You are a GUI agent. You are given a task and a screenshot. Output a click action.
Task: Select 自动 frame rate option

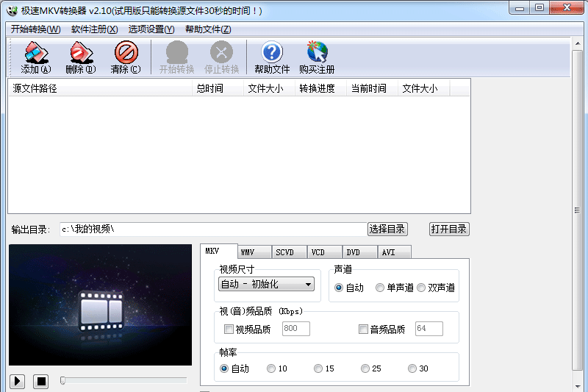tap(234, 368)
